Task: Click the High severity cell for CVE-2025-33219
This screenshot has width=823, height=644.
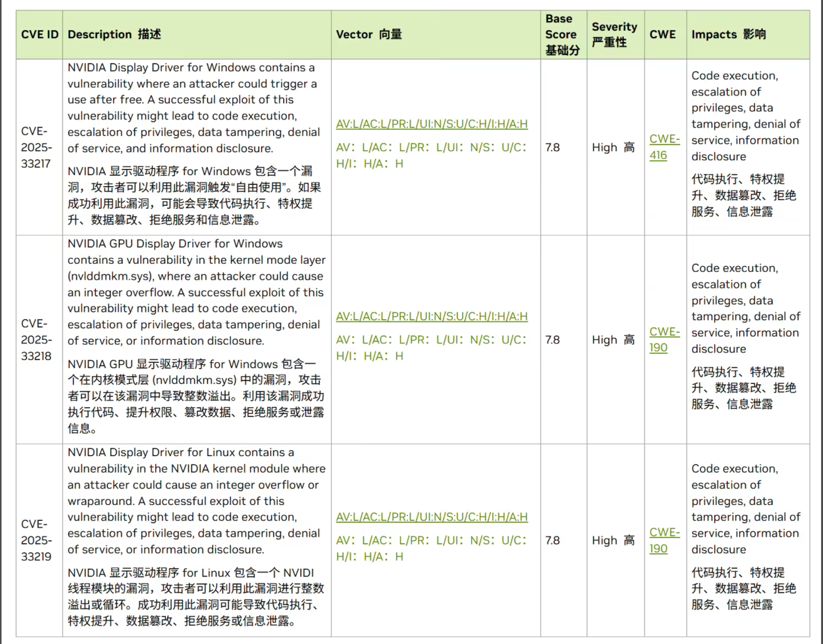Action: pos(613,540)
